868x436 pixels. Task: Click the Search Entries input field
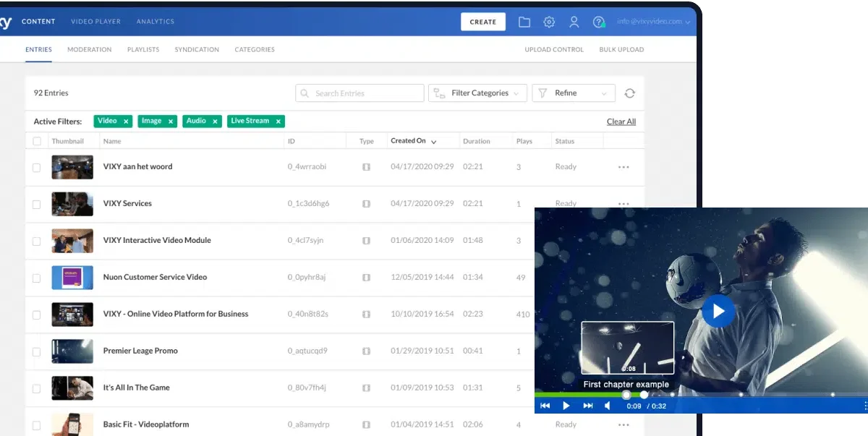click(359, 93)
